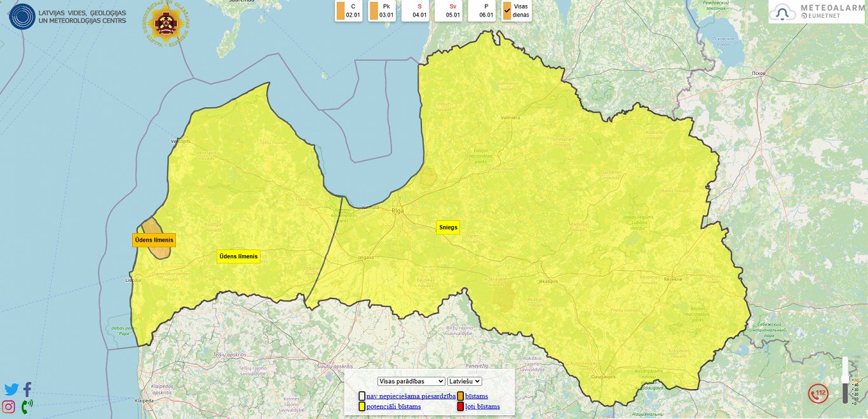Click the ļoti bīstams link

[482, 406]
